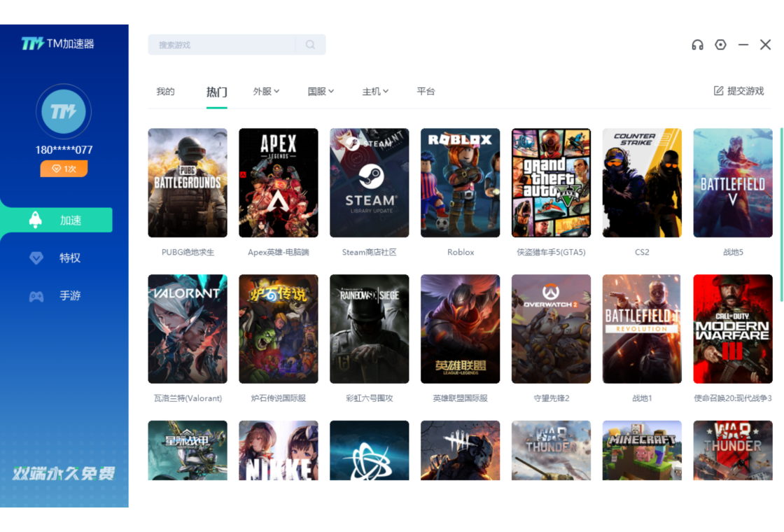Close the TM加速器 window
784x532 pixels.
[x=765, y=45]
